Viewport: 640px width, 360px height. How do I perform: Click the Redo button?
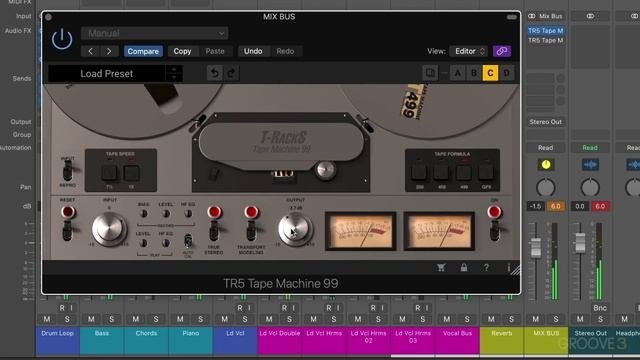click(x=285, y=51)
